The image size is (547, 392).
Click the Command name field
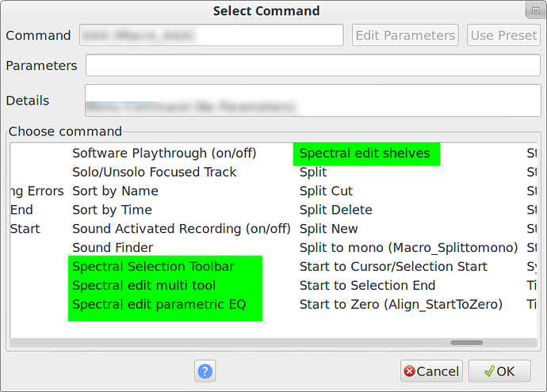click(x=211, y=36)
